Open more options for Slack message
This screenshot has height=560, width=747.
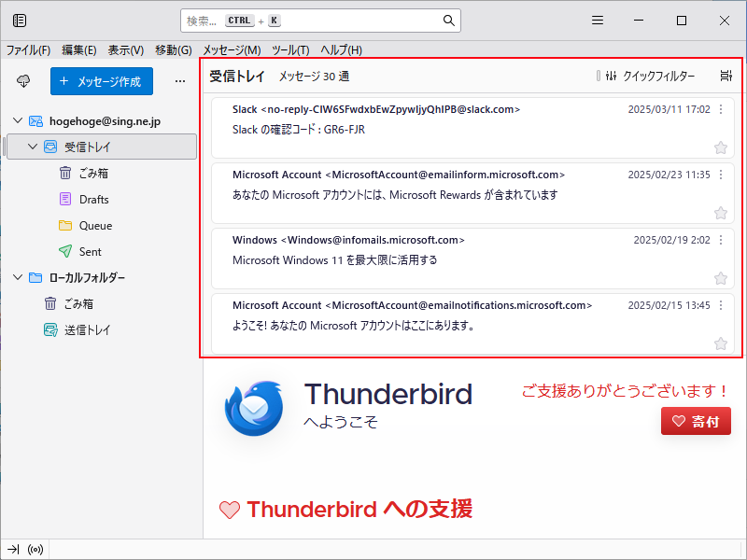721,109
